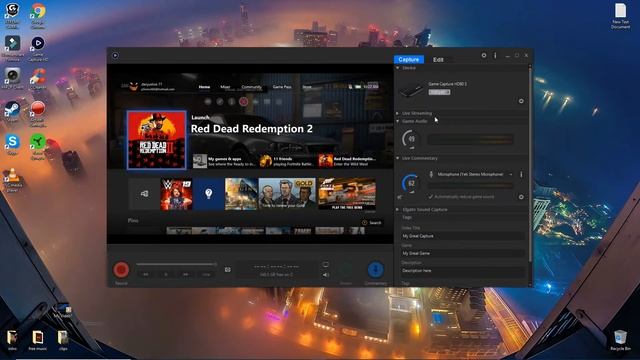Open Recycle Bin desktop icon
The height and width of the screenshot is (360, 640).
620,340
